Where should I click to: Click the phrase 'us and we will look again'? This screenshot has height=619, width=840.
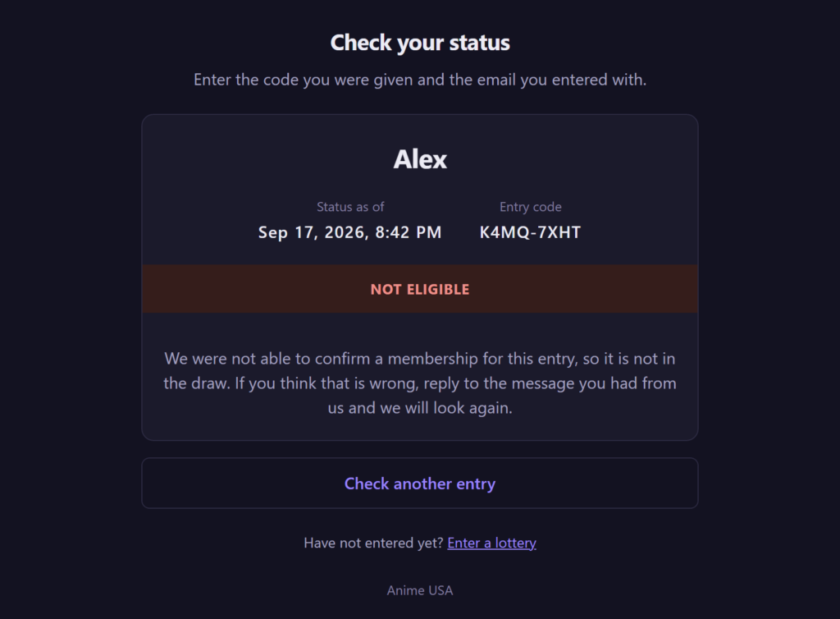(x=419, y=408)
